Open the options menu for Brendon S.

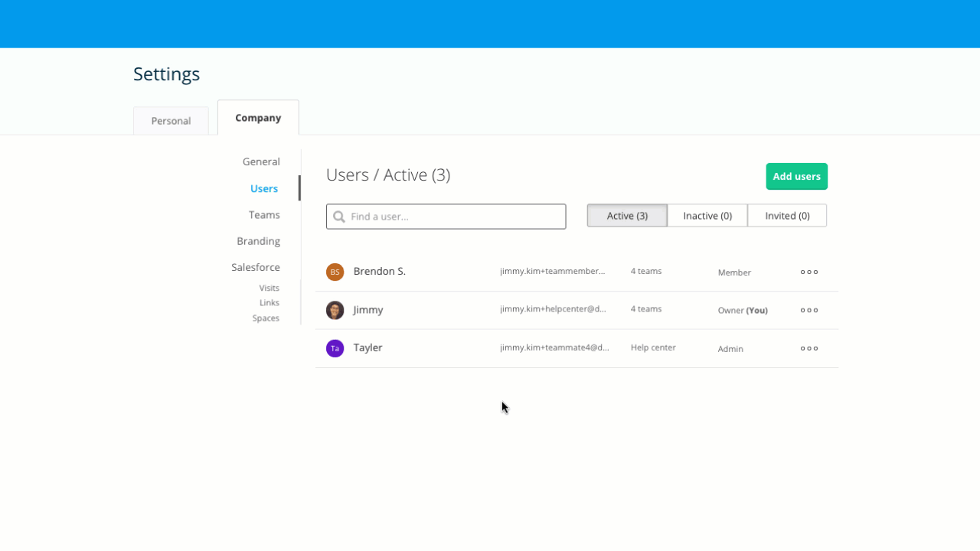pos(808,272)
